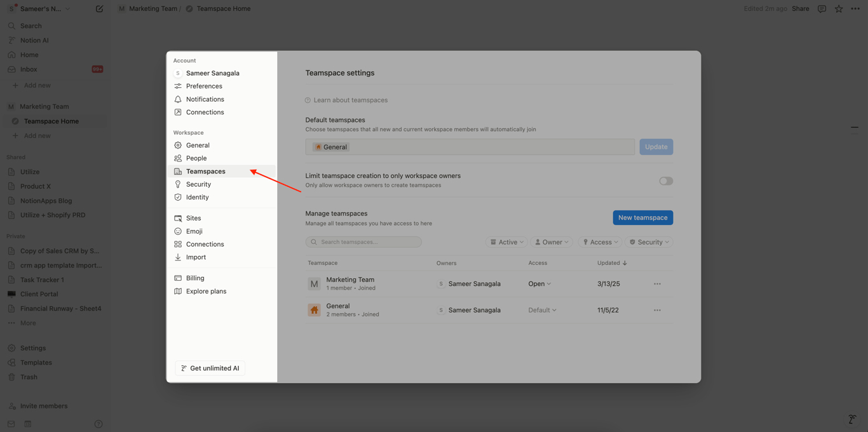Click the Search teamspaces input field
This screenshot has height=432, width=868.
(363, 242)
